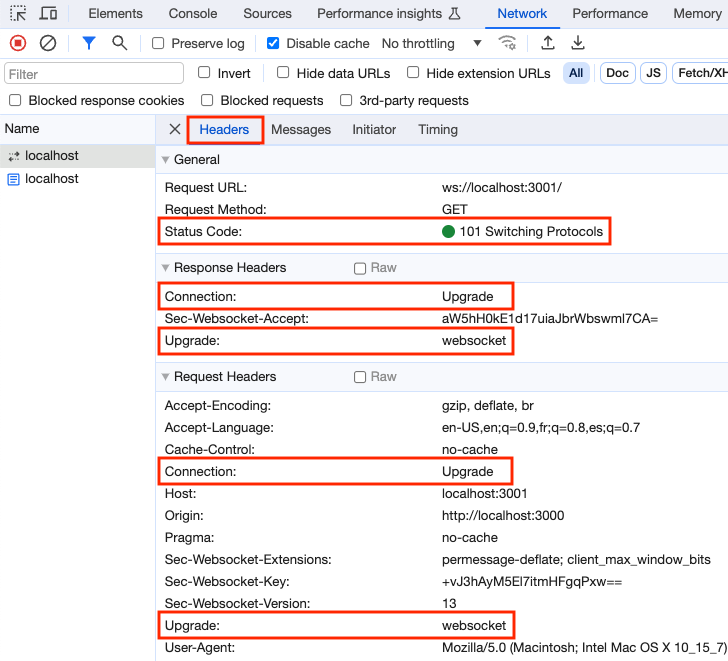This screenshot has width=728, height=661.
Task: Switch to the Timing tab
Action: tap(438, 130)
